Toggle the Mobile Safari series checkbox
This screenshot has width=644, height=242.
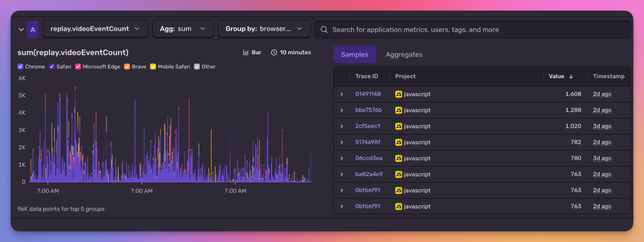click(x=153, y=67)
